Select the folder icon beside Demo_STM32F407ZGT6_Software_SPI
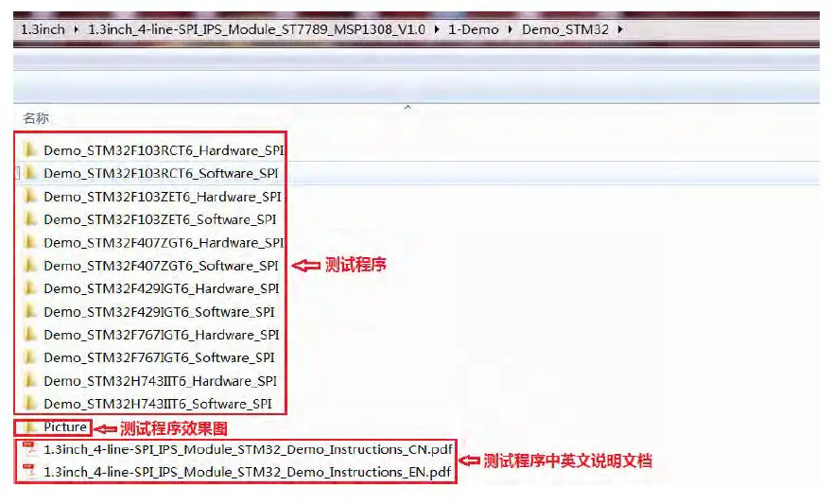This screenshot has height=504, width=832. pyautogui.click(x=30, y=266)
